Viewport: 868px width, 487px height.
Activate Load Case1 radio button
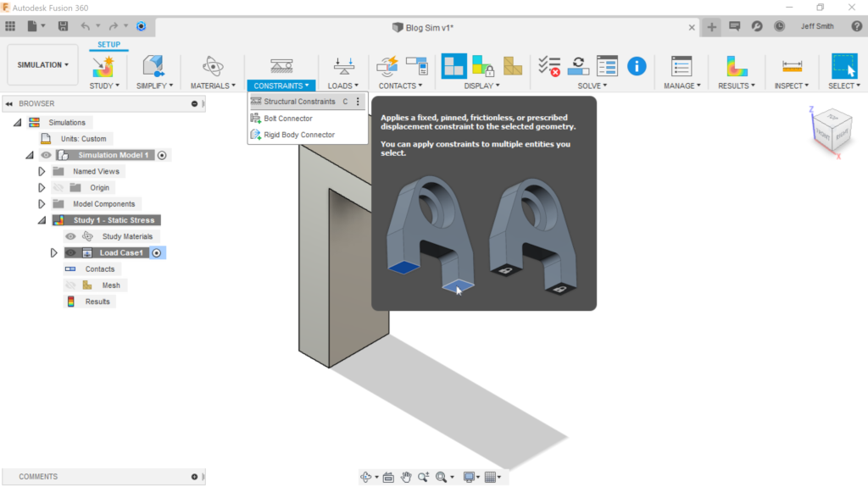pos(157,253)
